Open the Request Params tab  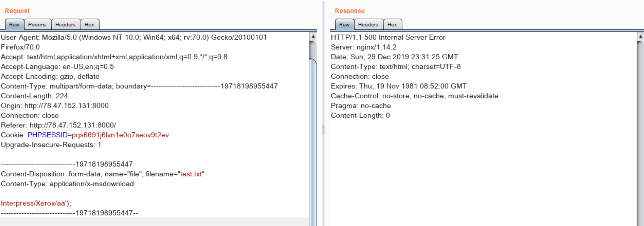point(37,25)
